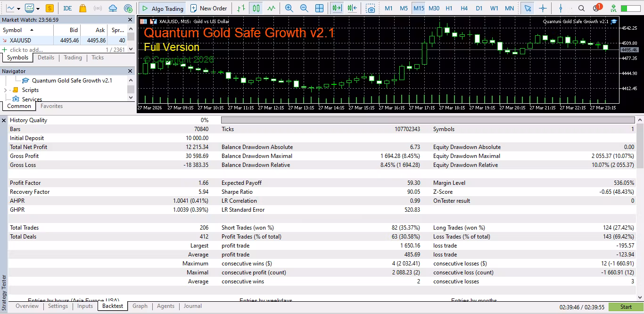The height and width of the screenshot is (314, 644).
Task: Open the Graph tab in Strategy Tester
Action: [140, 306]
